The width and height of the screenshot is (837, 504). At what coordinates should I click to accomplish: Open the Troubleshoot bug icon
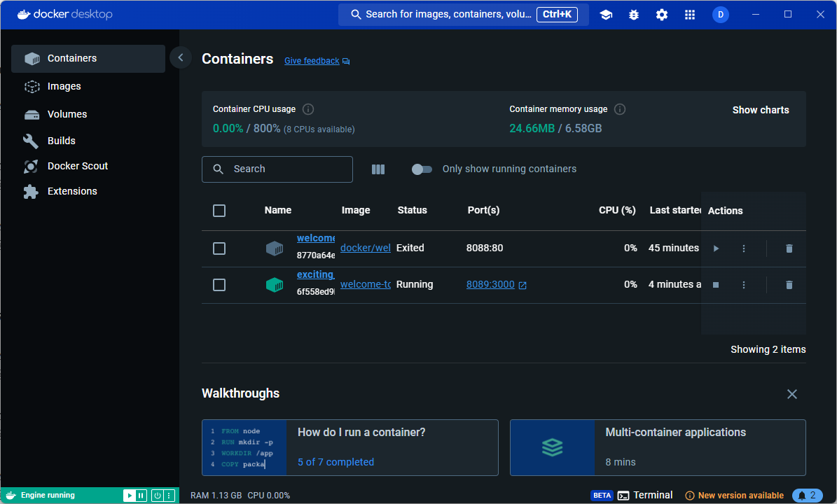[x=634, y=15]
